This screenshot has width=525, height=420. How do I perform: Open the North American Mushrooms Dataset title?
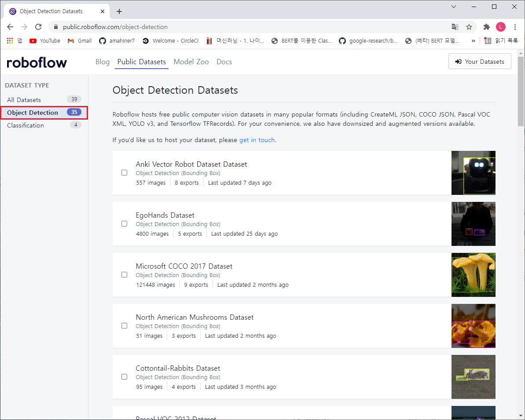click(195, 317)
